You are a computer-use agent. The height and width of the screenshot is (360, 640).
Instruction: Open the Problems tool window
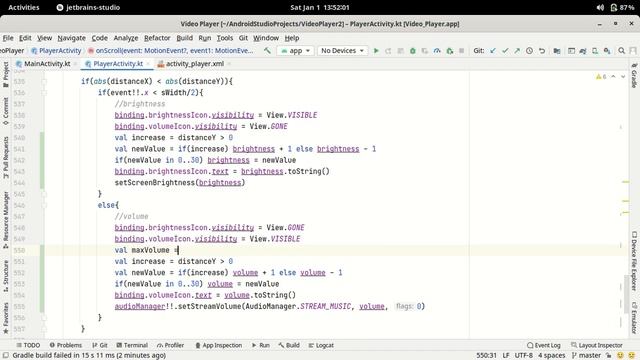[65, 345]
